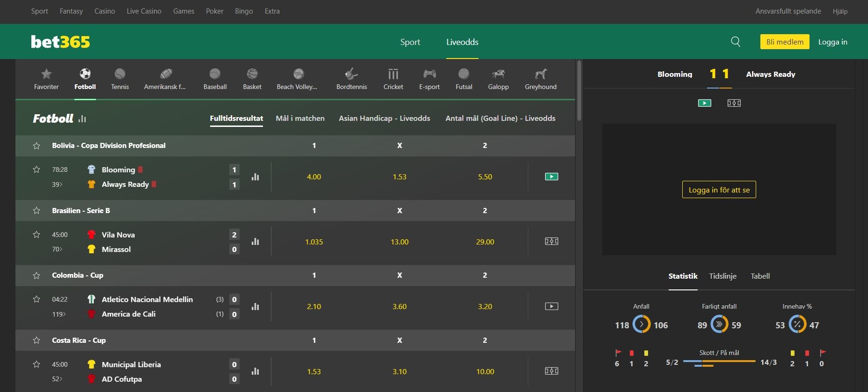Open stats chart icon for Vila Nova match
This screenshot has height=392, width=868.
pyautogui.click(x=255, y=242)
